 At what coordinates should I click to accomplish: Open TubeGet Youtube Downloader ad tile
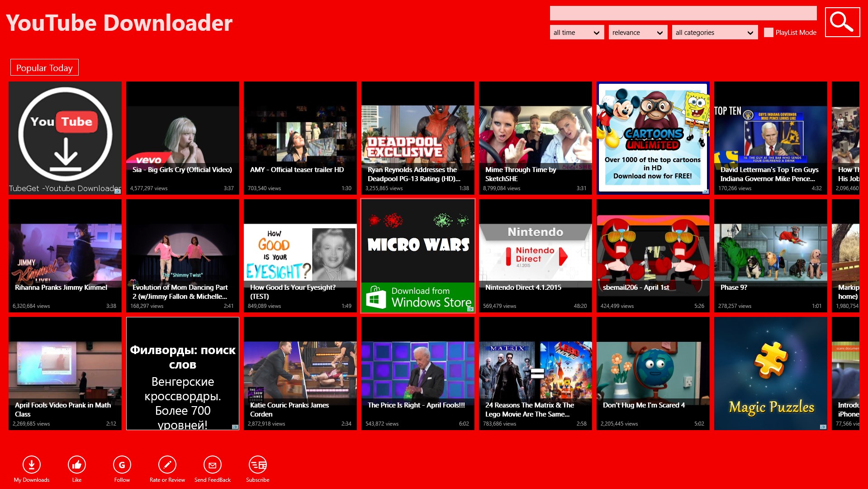point(65,138)
